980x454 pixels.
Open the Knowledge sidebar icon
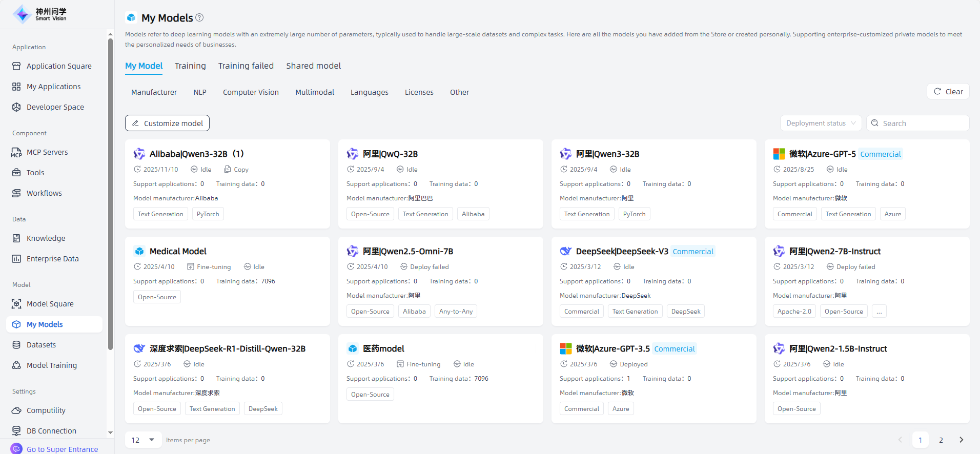pos(16,238)
